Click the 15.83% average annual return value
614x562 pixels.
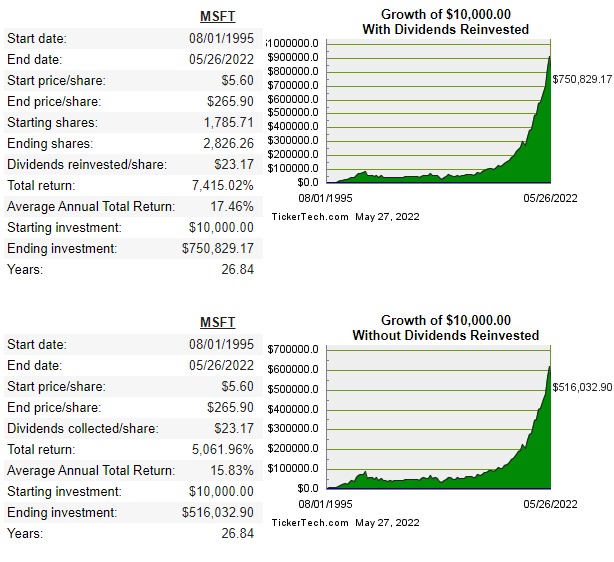click(232, 471)
